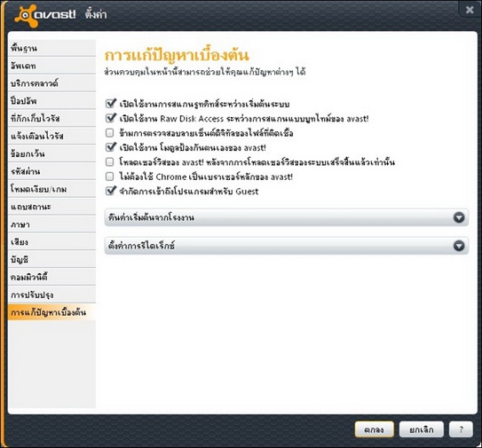Screen dimensions: 482x448
Task: Enable โหลดเซอร์วิสของ avast! checkbox
Action: pyautogui.click(x=110, y=162)
